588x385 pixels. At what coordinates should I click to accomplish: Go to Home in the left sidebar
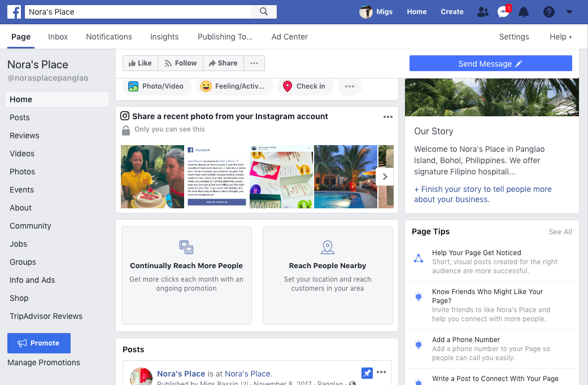coord(57,99)
